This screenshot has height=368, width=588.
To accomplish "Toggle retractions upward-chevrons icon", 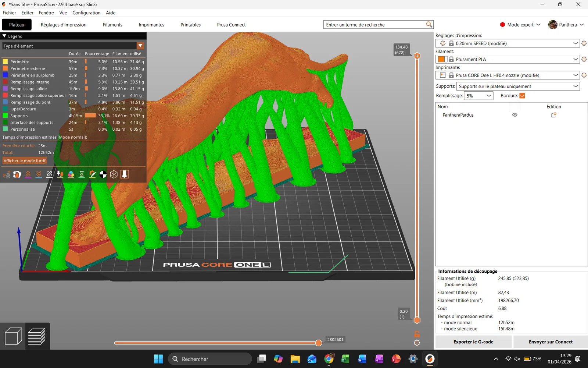I will click(x=28, y=174).
